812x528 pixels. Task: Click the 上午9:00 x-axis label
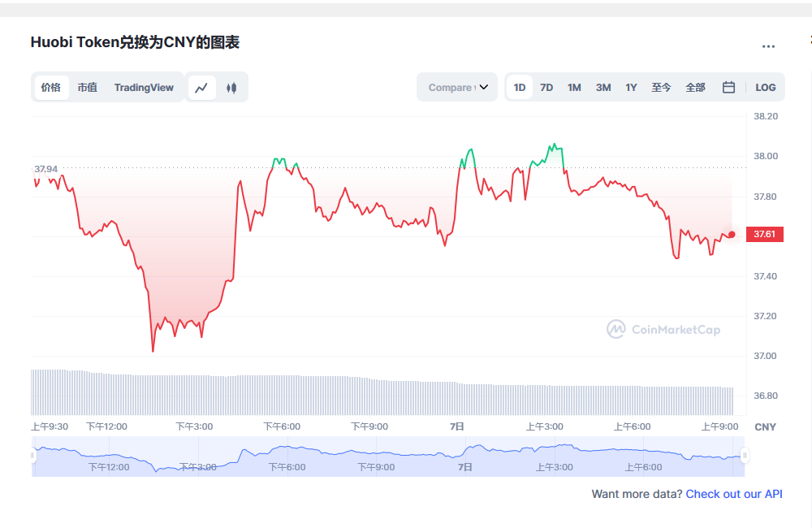[x=719, y=426]
